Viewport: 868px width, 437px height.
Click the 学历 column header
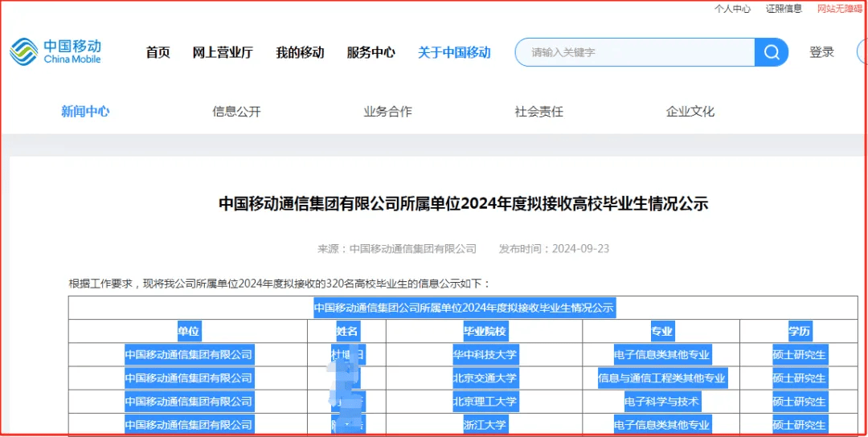[800, 331]
